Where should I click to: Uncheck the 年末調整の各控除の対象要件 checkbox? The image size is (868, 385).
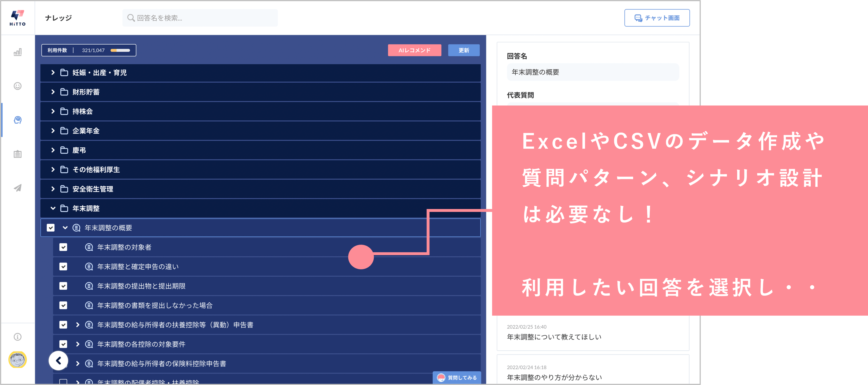coord(63,344)
